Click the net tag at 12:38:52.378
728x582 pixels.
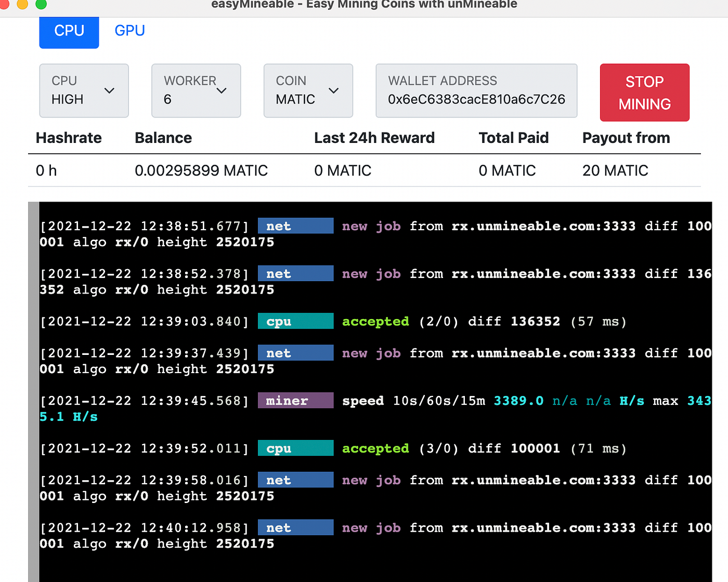295,274
